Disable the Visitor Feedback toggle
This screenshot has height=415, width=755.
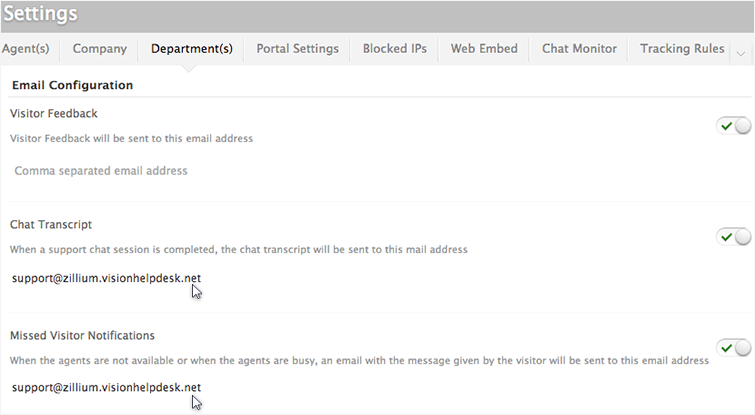tap(733, 126)
